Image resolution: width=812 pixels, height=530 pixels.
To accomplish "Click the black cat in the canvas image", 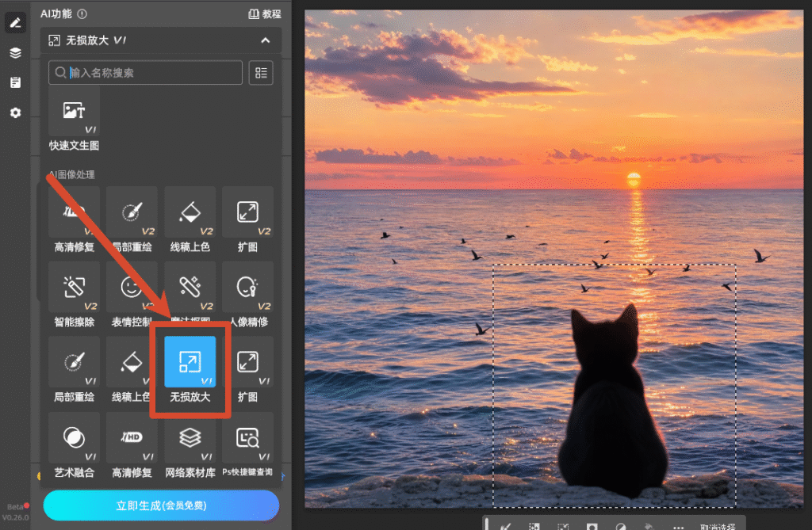I will pyautogui.click(x=613, y=401).
